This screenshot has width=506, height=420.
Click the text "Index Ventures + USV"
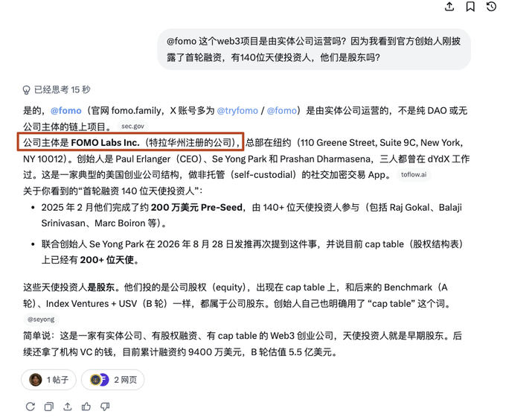(x=92, y=304)
